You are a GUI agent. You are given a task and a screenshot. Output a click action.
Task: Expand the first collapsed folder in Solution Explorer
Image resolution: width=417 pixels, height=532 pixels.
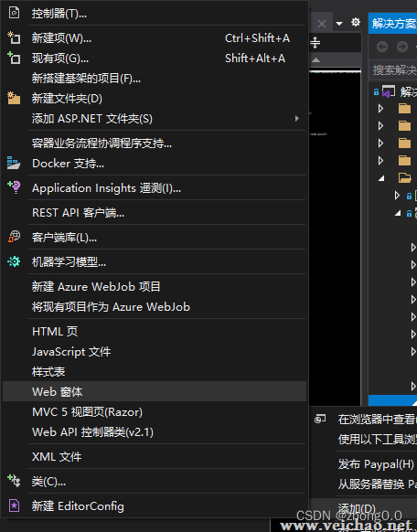coord(380,108)
